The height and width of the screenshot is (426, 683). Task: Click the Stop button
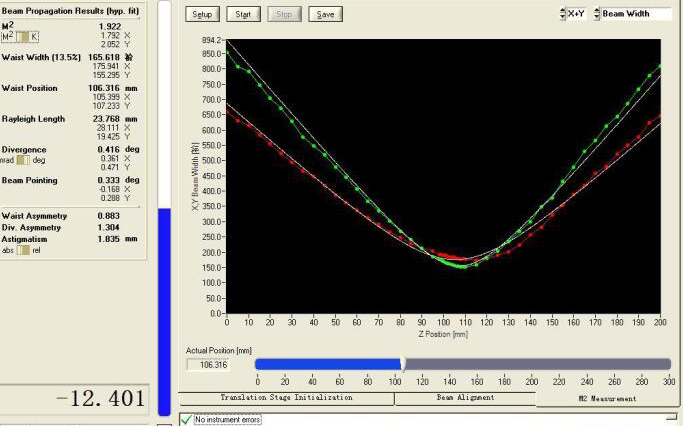(x=283, y=15)
